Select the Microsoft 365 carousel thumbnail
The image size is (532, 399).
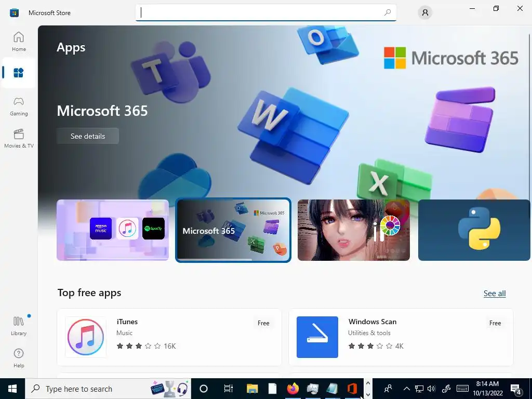[x=233, y=230]
